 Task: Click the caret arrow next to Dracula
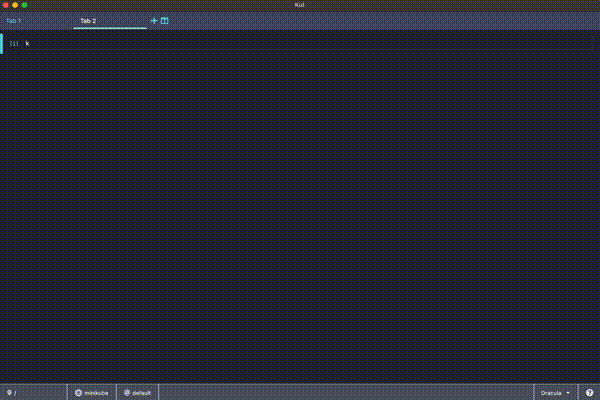(568, 393)
